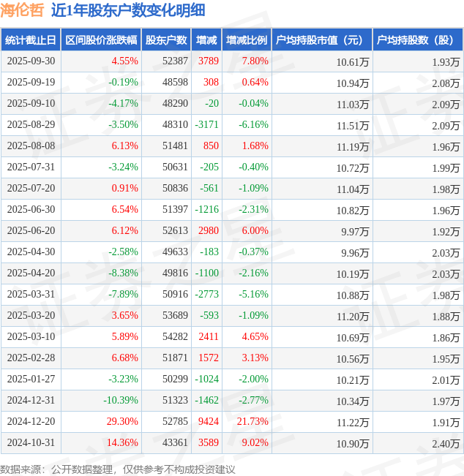The image size is (464, 476).
Task: Select the 增减比例 column header
Action: coord(247,40)
